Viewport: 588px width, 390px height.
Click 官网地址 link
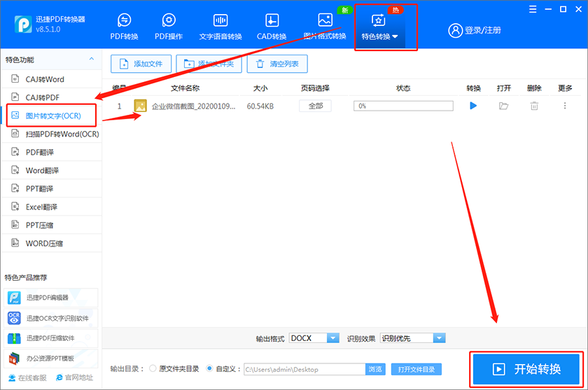[74, 377]
